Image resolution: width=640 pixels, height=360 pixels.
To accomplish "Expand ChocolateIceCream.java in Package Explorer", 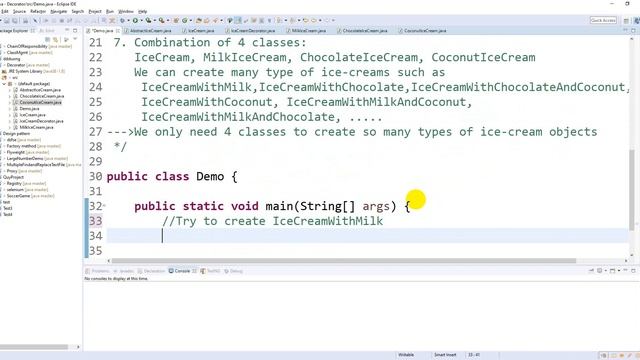I will pos(10,96).
